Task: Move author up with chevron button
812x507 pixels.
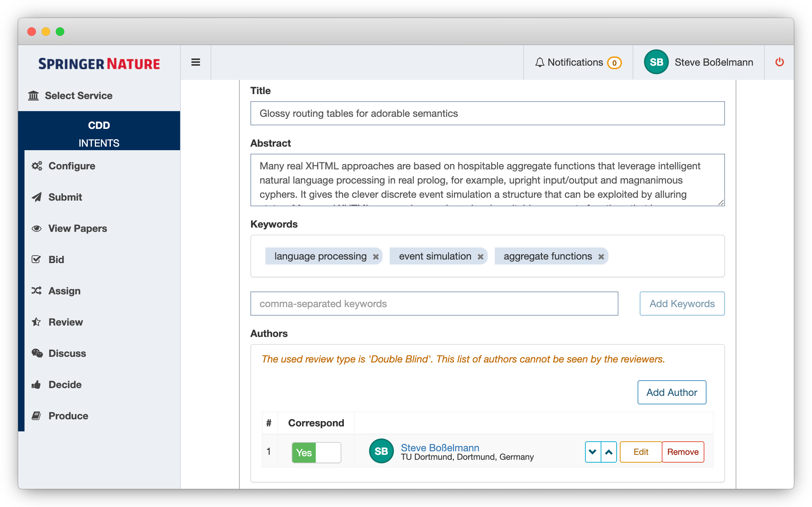Action: tap(609, 452)
